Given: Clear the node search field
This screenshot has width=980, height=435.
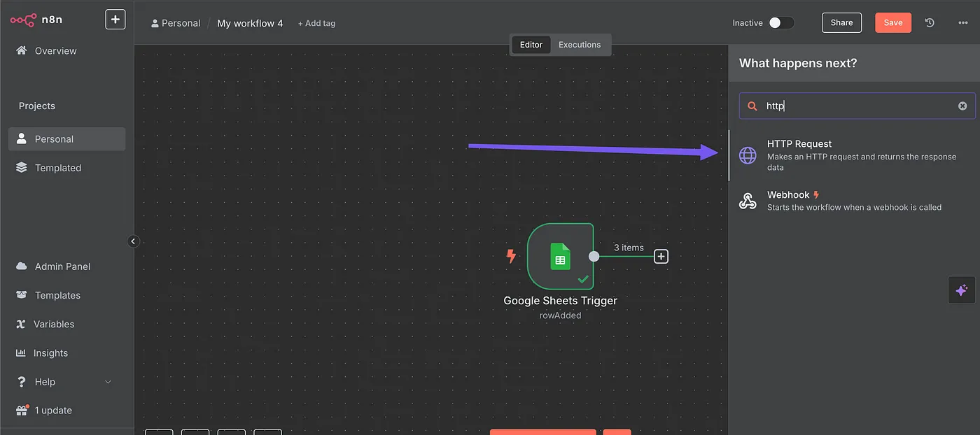Looking at the screenshot, I should pos(962,106).
